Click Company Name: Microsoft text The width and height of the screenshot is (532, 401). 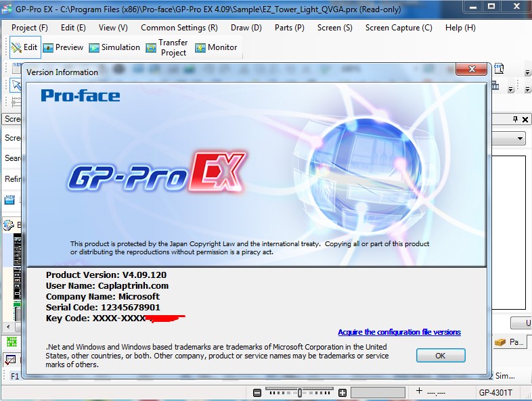pyautogui.click(x=102, y=297)
